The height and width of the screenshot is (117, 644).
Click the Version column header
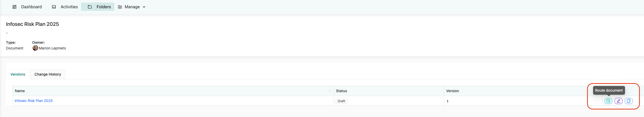452,91
